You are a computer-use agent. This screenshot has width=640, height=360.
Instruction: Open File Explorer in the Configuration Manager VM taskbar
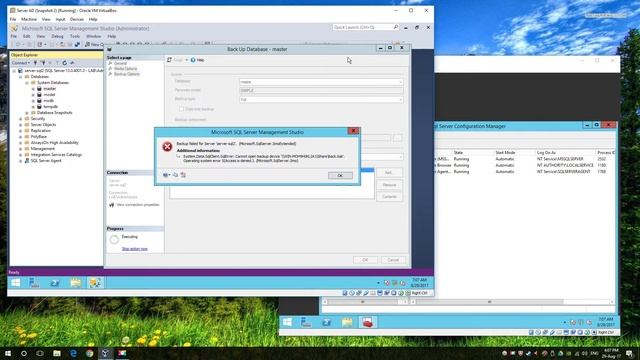click(x=347, y=322)
